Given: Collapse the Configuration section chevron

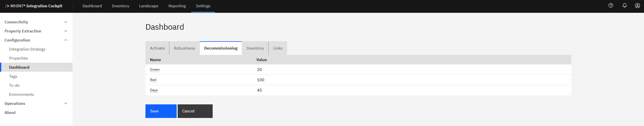Looking at the screenshot, I should pos(66,40).
